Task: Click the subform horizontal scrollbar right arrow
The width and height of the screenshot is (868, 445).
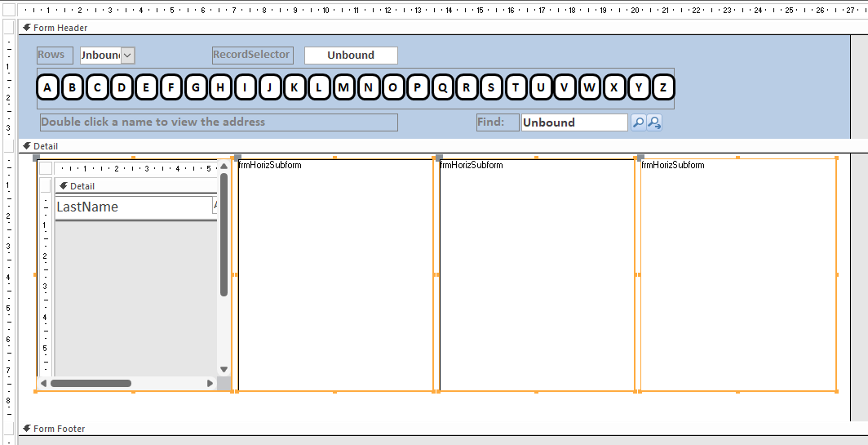Action: pyautogui.click(x=210, y=383)
